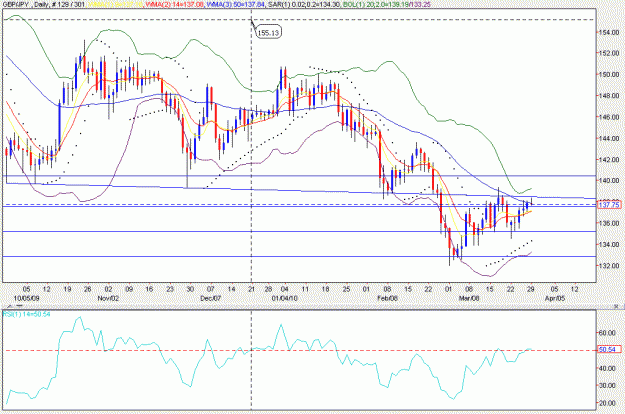Click the 11 day tick label

pyautogui.click(x=305, y=289)
